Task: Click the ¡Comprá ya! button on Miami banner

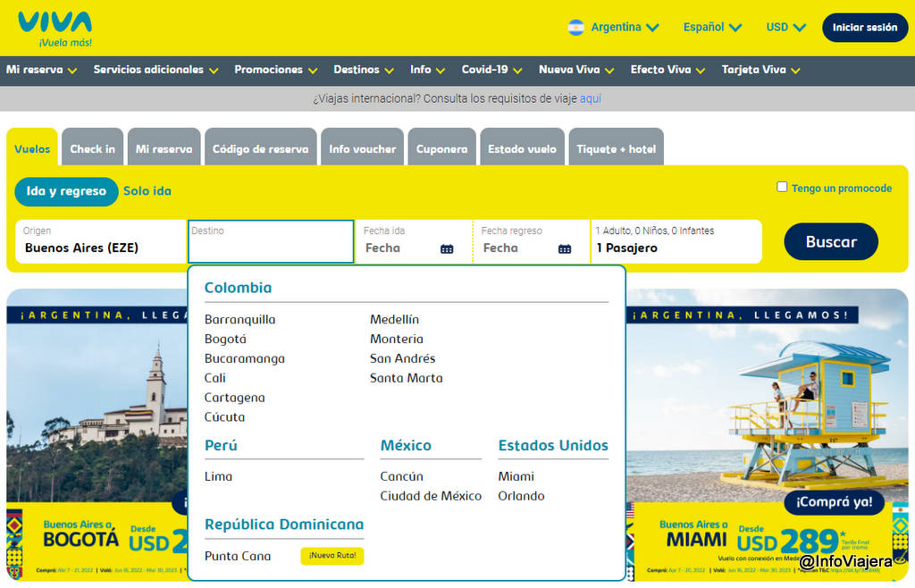Action: (834, 502)
